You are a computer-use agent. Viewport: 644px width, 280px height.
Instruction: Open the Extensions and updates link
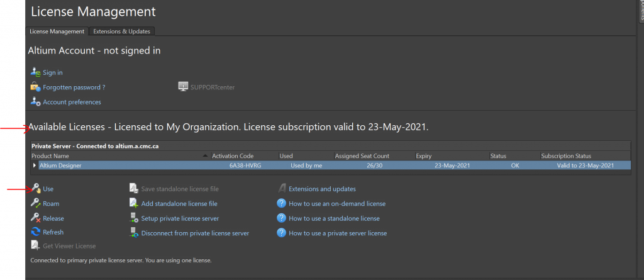(x=323, y=189)
